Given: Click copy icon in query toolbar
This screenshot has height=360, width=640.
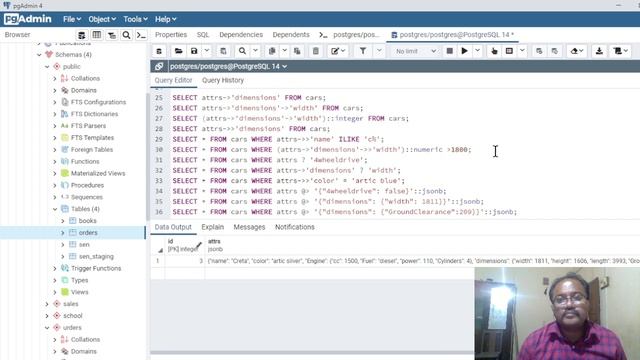Looking at the screenshot, I should point(272,51).
